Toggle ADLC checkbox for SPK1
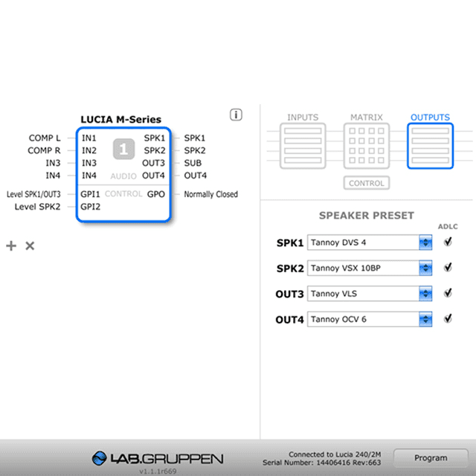The width and height of the screenshot is (476, 476). [448, 242]
